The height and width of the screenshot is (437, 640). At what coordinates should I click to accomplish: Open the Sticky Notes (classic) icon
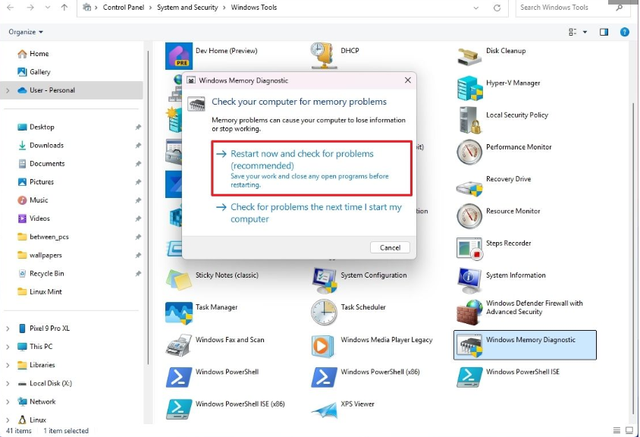179,280
